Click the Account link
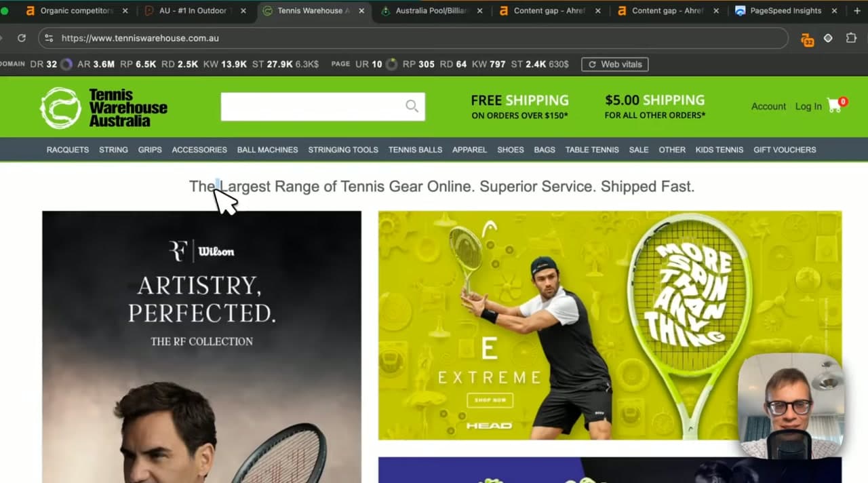This screenshot has width=868, height=483. coord(768,107)
